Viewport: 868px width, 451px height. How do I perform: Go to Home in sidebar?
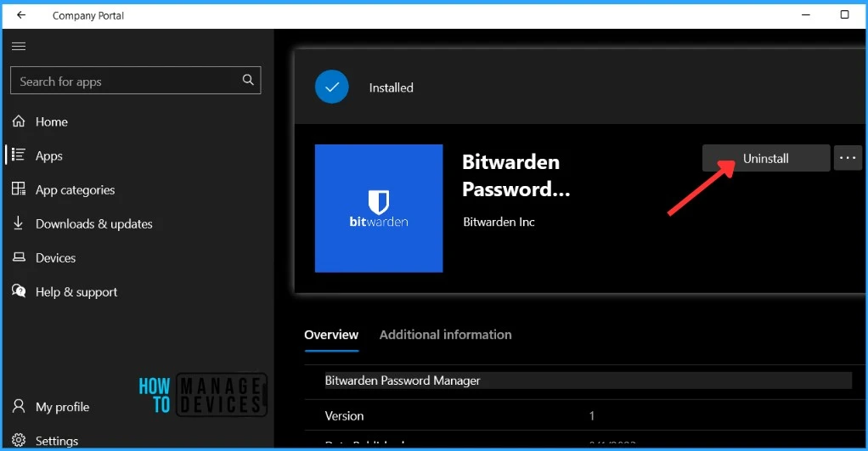52,121
